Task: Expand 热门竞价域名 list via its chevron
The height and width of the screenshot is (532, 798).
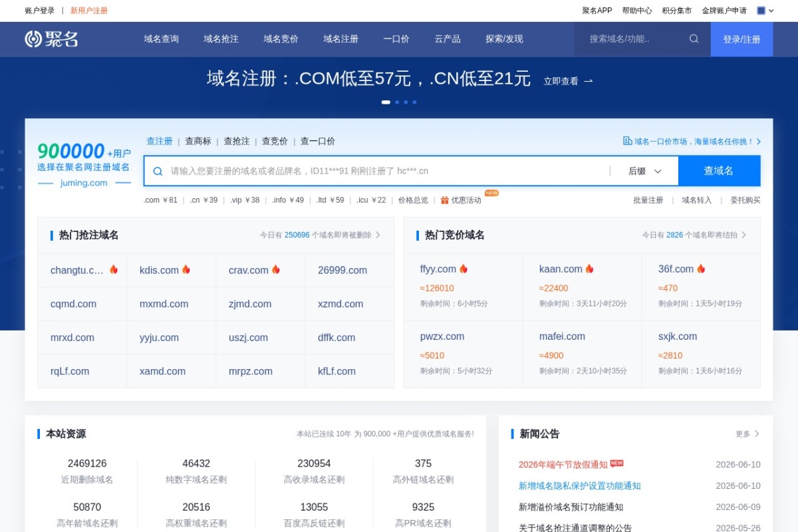Action: (744, 235)
